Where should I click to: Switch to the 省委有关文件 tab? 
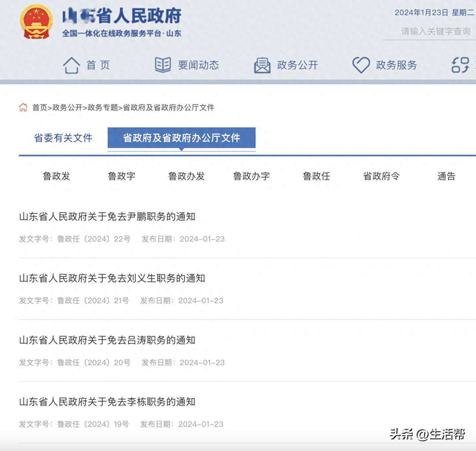pos(63,138)
